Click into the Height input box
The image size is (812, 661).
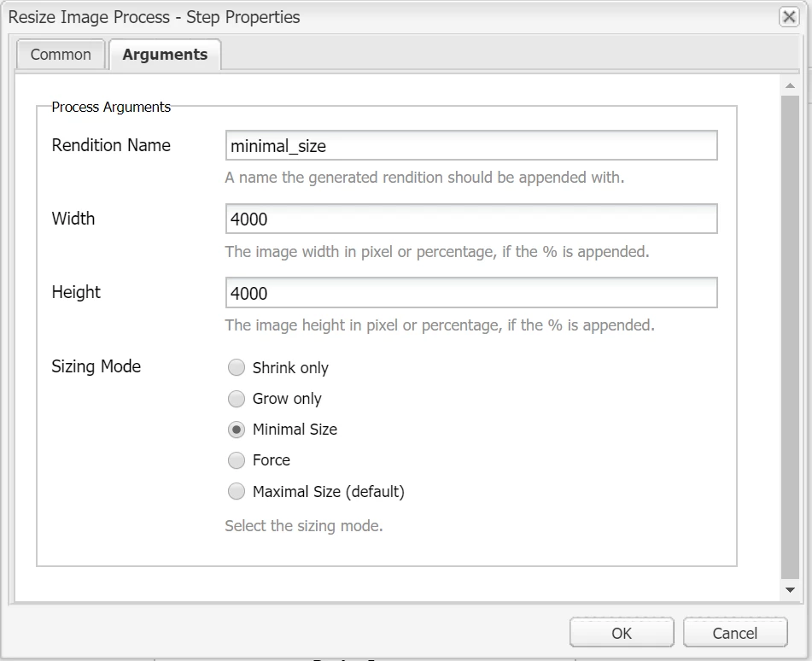point(470,293)
